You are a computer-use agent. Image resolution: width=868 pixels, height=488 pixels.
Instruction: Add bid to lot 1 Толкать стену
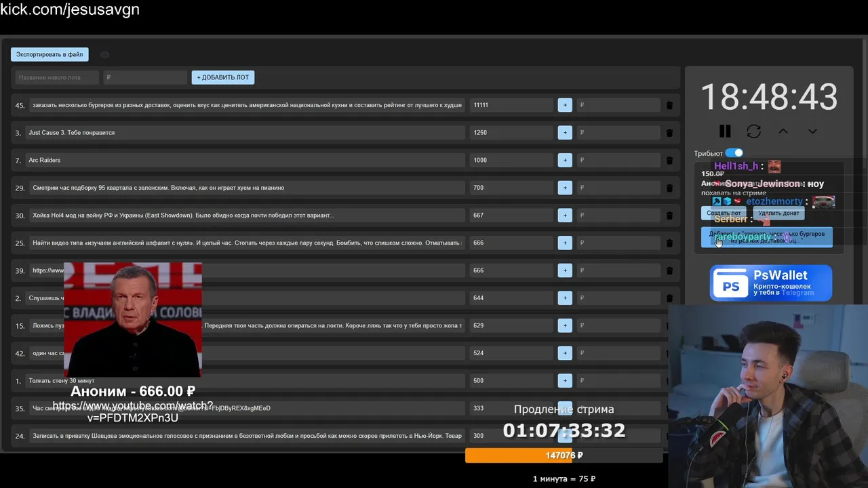coord(565,380)
